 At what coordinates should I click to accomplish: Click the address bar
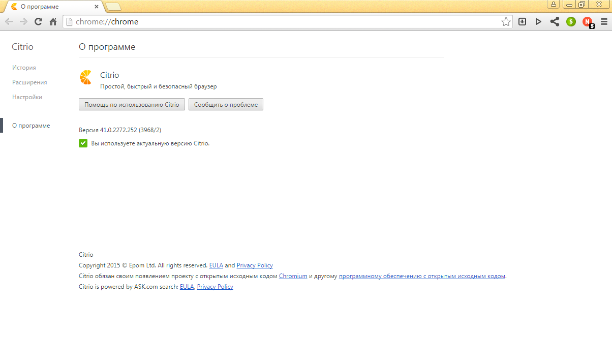click(287, 22)
